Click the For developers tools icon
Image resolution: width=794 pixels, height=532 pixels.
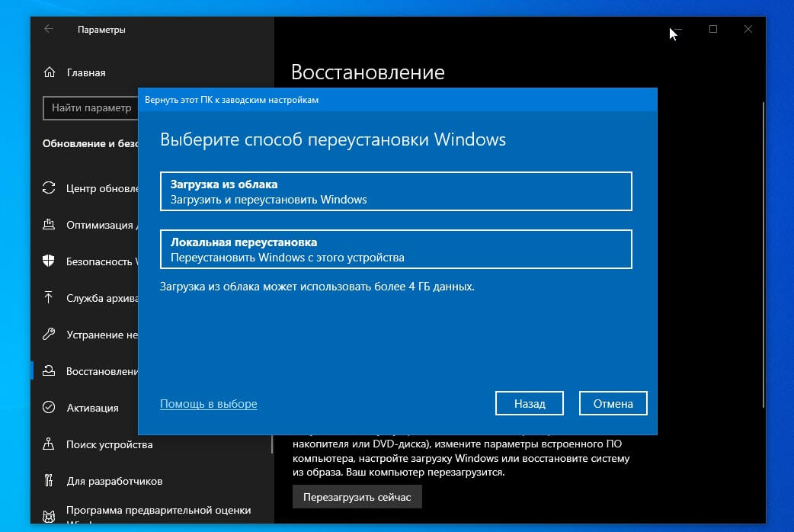49,480
